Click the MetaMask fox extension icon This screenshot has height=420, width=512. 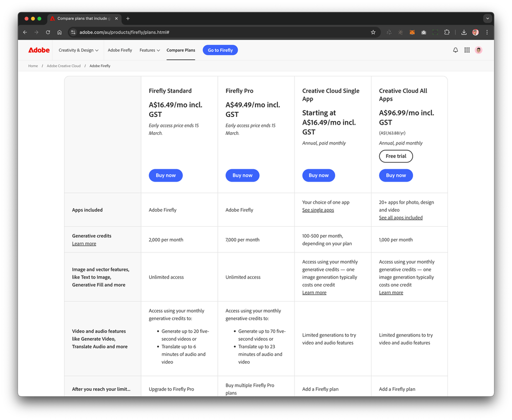[412, 32]
